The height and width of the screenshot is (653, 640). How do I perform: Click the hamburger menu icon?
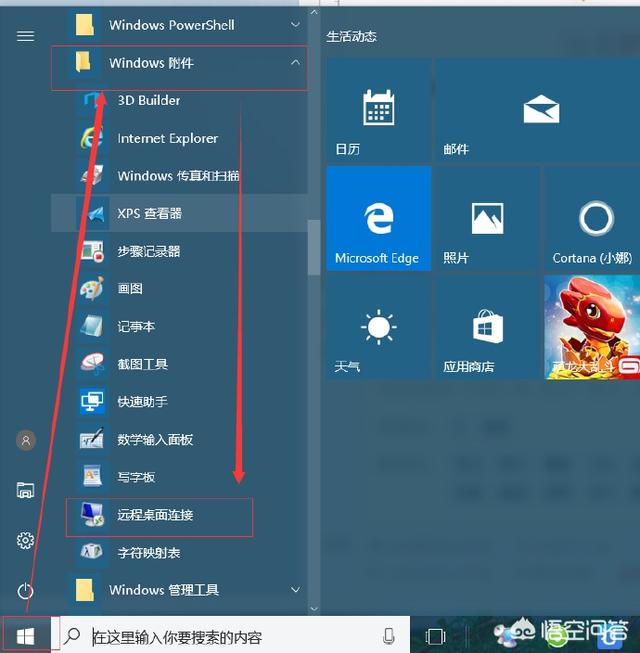[25, 36]
